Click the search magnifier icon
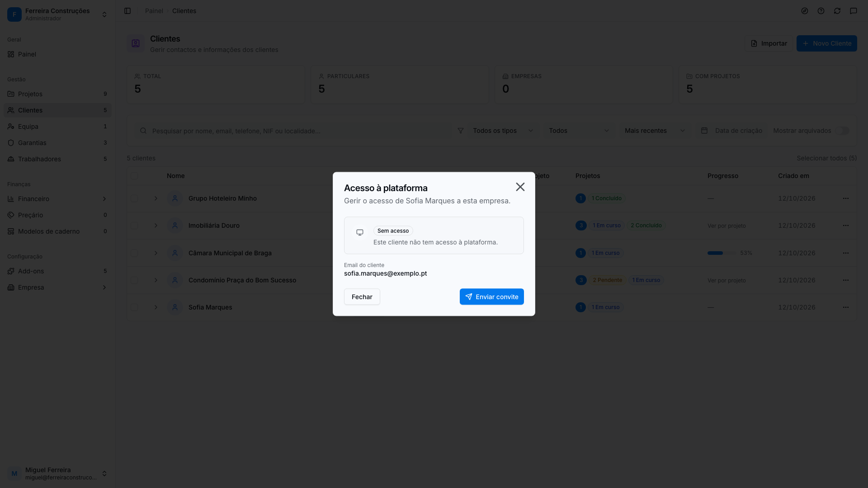The width and height of the screenshot is (868, 488). 143,131
